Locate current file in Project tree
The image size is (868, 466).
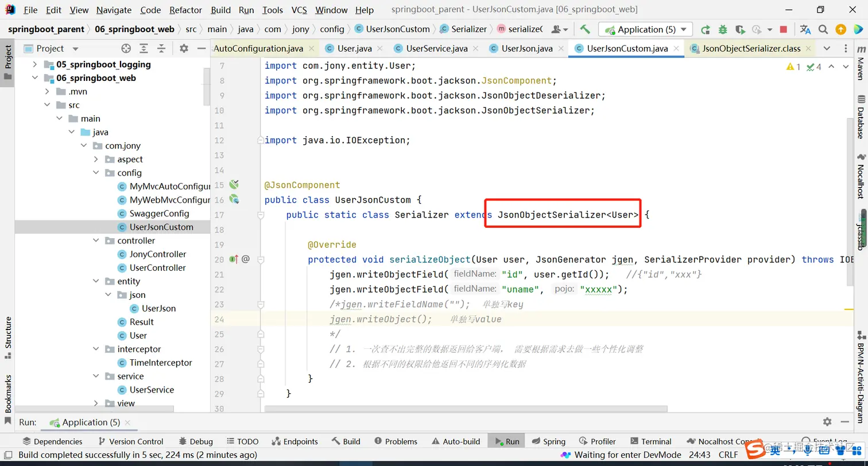click(126, 49)
